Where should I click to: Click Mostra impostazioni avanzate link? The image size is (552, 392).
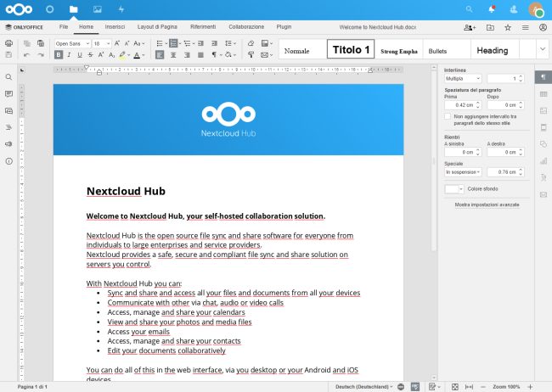point(487,204)
